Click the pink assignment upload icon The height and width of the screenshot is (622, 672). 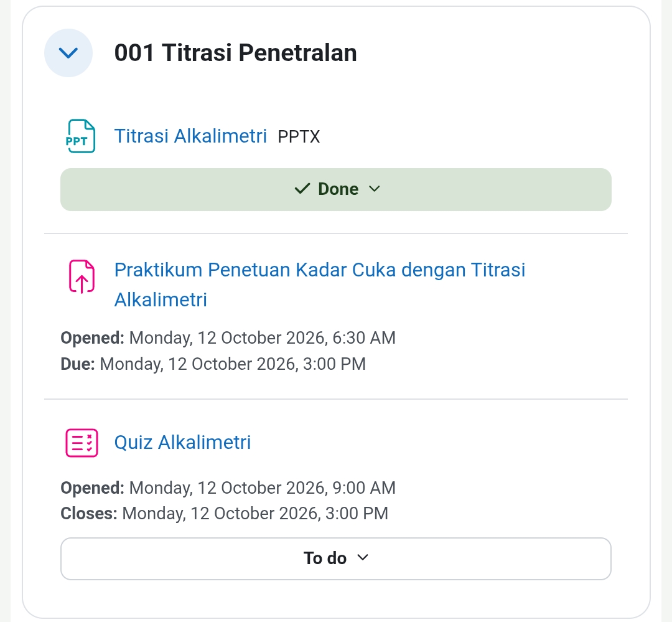82,276
